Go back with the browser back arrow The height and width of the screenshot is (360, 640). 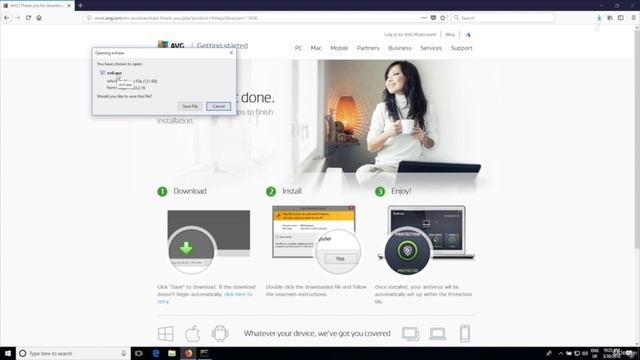pyautogui.click(x=7, y=18)
